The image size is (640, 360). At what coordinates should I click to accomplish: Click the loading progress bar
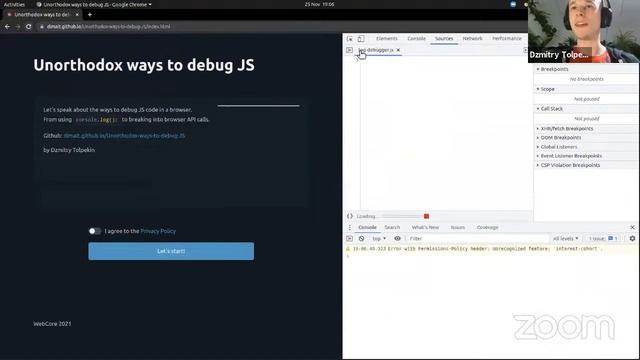[x=401, y=216]
